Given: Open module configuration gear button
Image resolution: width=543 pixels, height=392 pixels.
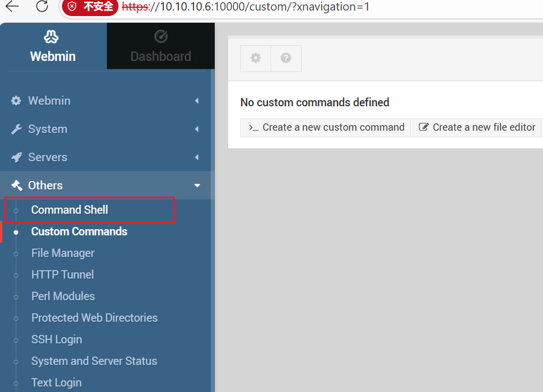Looking at the screenshot, I should [x=256, y=58].
